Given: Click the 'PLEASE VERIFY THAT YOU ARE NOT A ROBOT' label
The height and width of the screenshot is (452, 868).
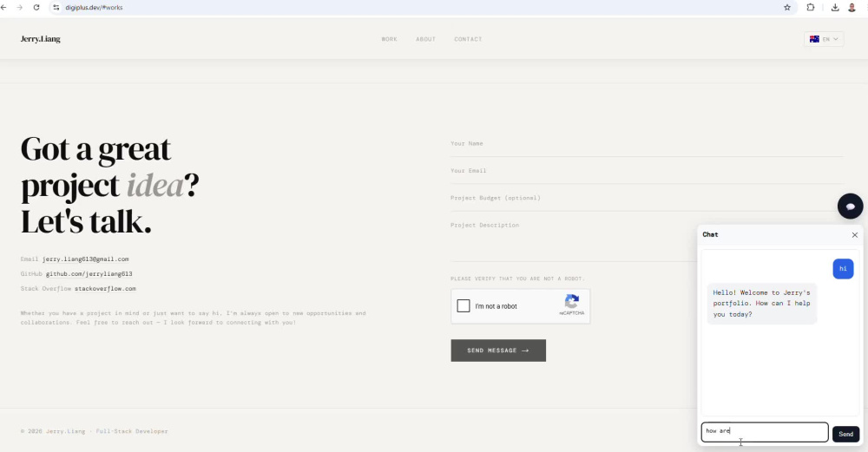Looking at the screenshot, I should 517,278.
